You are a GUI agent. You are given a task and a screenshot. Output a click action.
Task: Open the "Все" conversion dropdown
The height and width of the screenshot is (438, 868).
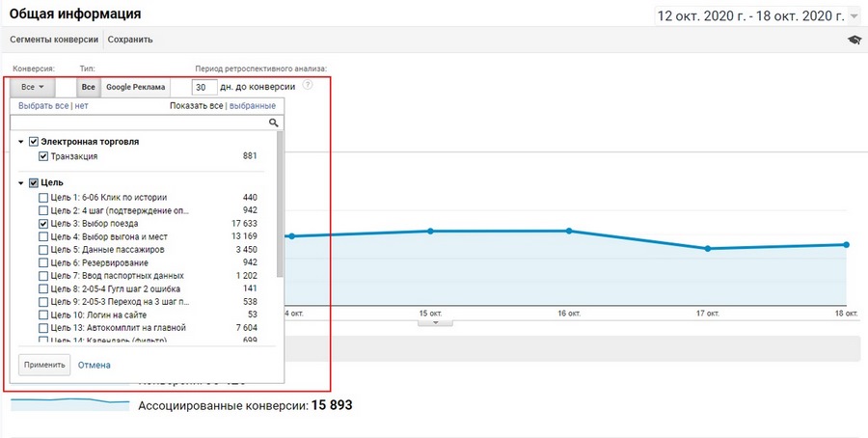coord(32,87)
